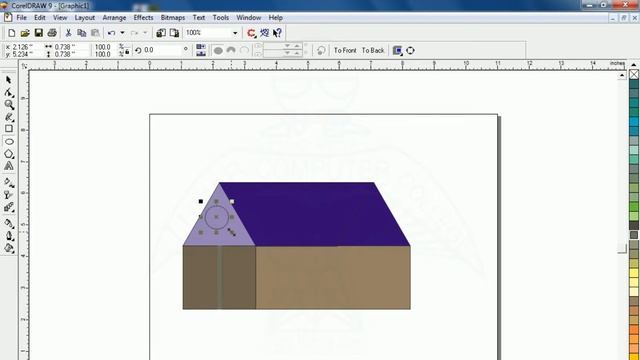Choose the Arc shape type
The width and height of the screenshot is (640, 360).
(244, 50)
